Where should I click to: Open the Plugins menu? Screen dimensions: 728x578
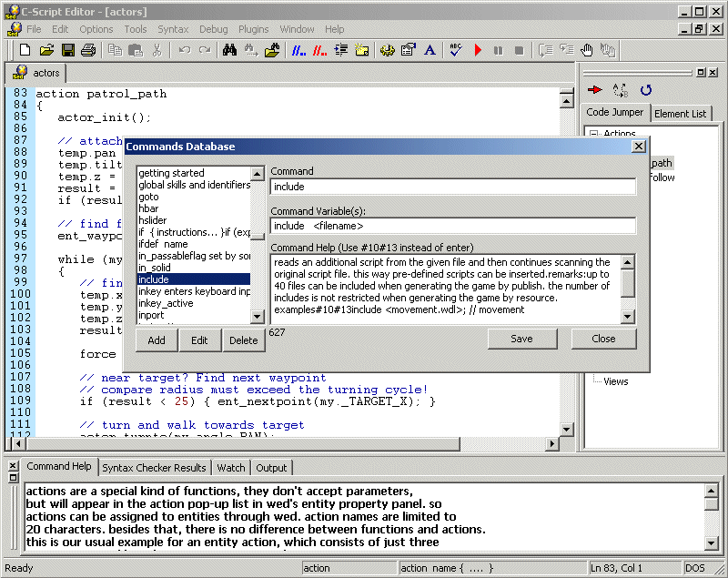click(x=253, y=29)
